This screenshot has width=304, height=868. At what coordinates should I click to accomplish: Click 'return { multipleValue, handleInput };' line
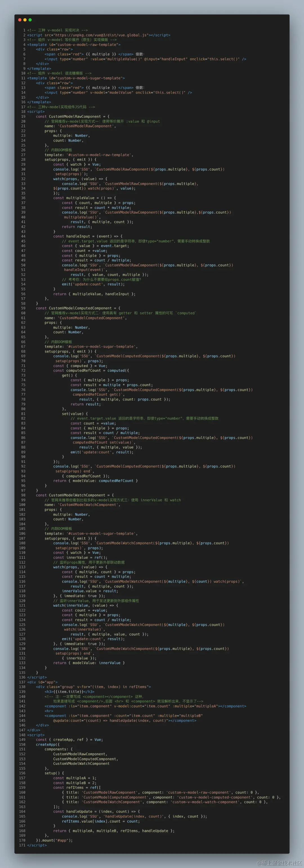94,294
